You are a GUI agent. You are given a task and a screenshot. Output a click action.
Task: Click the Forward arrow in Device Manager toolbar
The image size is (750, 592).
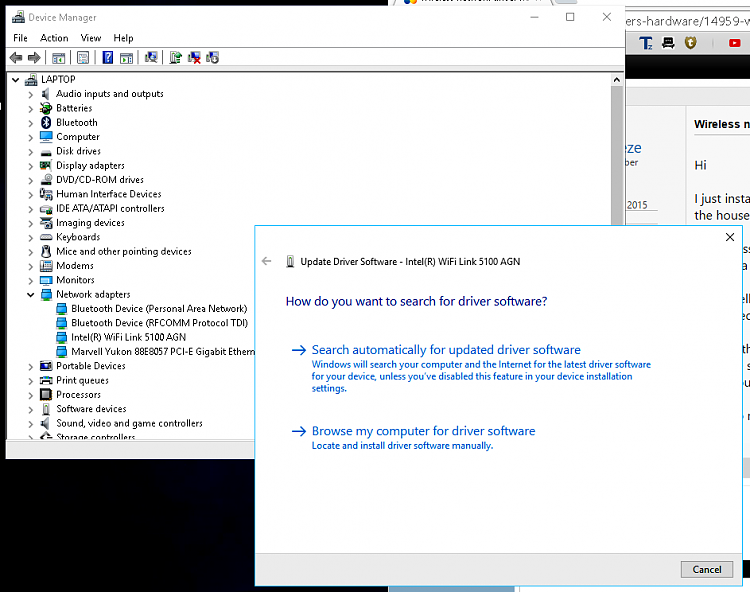coord(34,58)
